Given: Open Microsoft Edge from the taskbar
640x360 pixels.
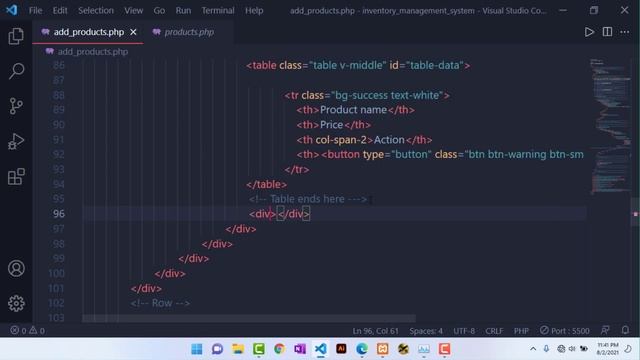Looking at the screenshot, I should [362, 349].
